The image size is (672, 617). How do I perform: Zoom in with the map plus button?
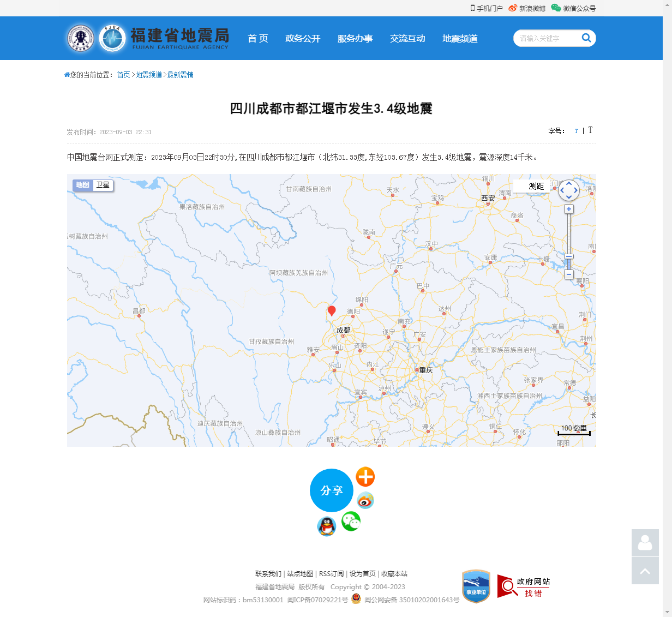point(569,209)
